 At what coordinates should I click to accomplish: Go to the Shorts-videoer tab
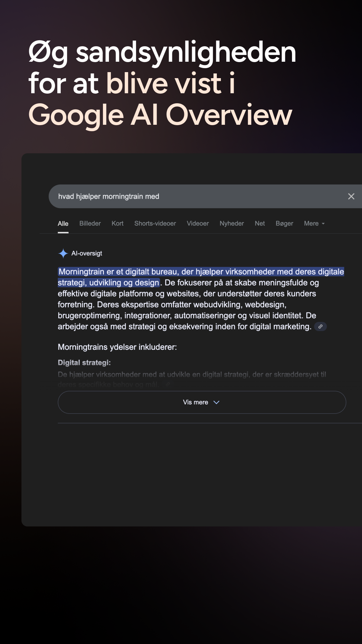(x=155, y=224)
